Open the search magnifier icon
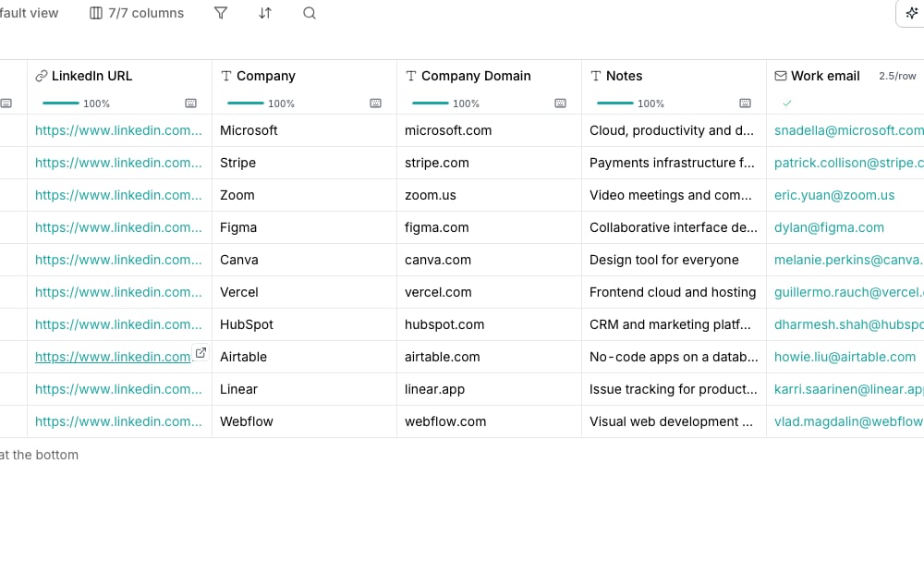The image size is (924, 573). (x=310, y=13)
